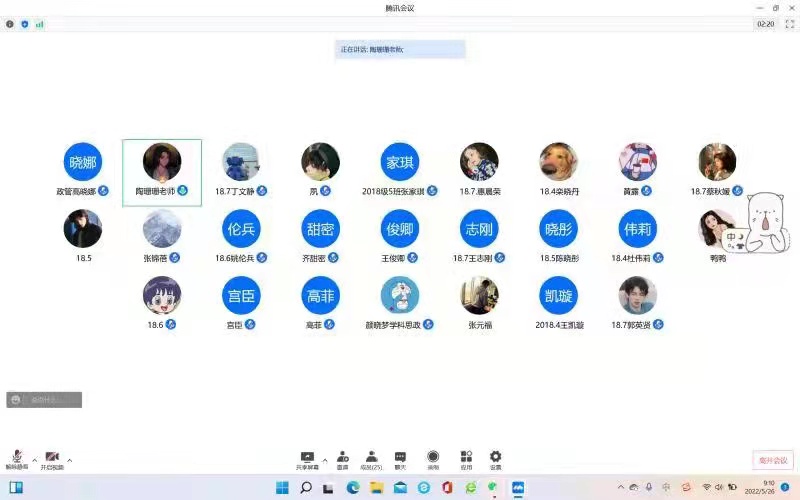Start recording (录制) the meeting
This screenshot has height=500, width=800.
coord(433,458)
